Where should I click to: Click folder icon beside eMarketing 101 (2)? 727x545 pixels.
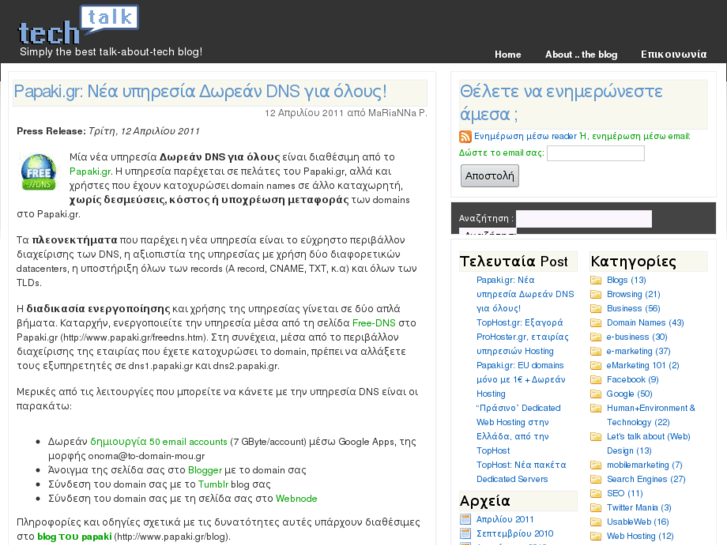coord(596,365)
